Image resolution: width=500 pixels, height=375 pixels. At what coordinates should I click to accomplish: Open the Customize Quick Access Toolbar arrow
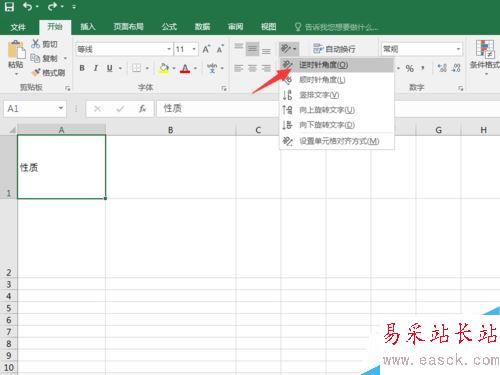click(74, 7)
